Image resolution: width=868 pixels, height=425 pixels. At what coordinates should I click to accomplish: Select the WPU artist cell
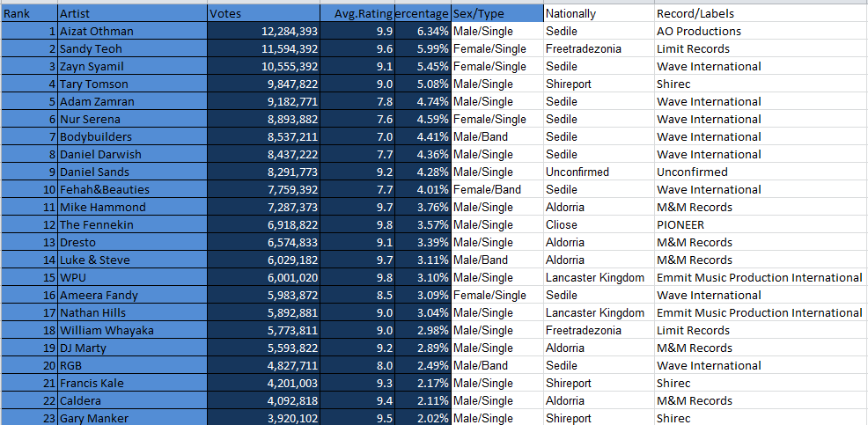pyautogui.click(x=133, y=277)
